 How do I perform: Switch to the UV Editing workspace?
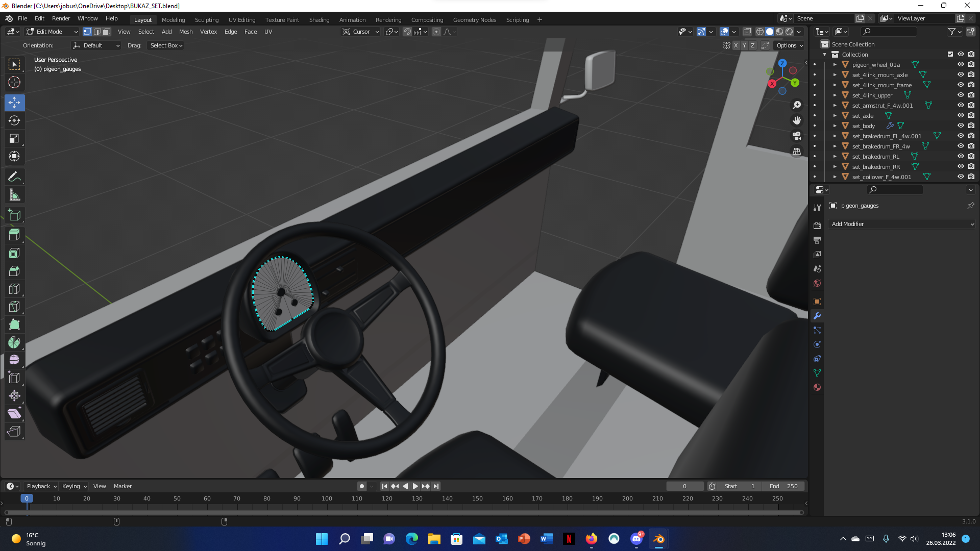[241, 20]
